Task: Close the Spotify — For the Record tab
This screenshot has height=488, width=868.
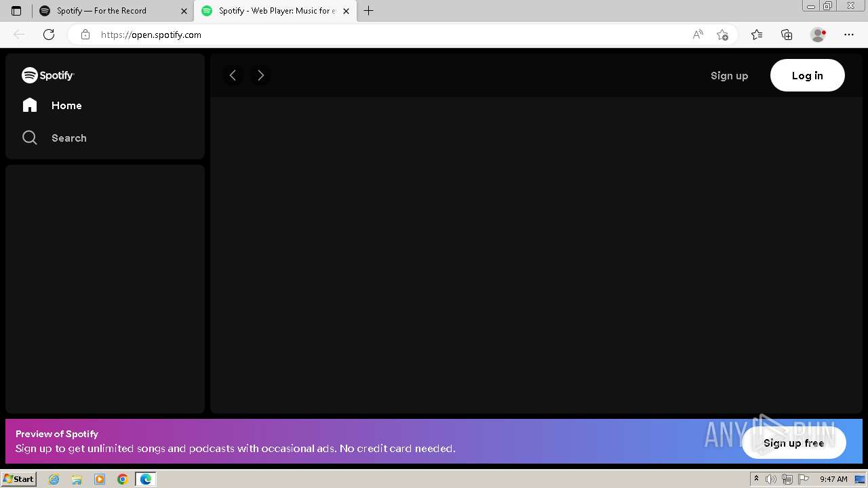Action: 184,11
